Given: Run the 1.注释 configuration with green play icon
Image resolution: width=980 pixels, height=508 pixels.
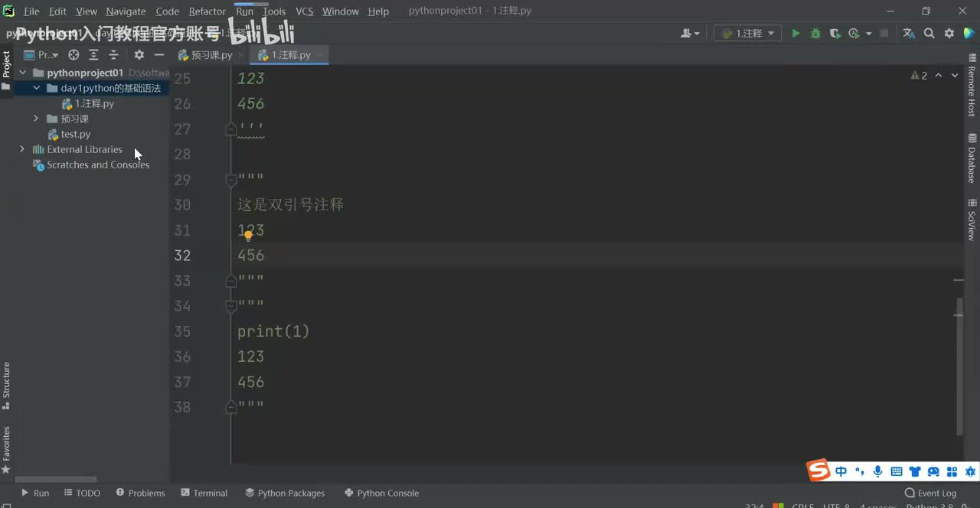Looking at the screenshot, I should [x=795, y=34].
